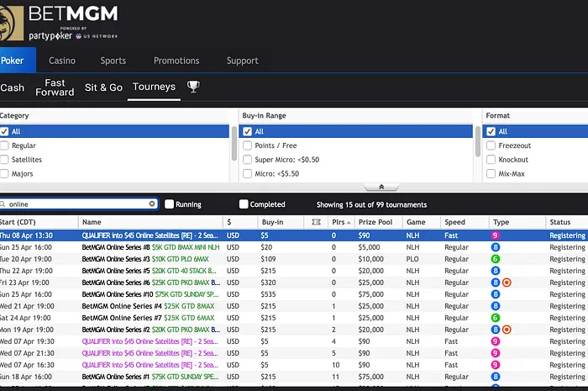588x391 pixels.
Task: Select the Knockout format checkbox
Action: [489, 160]
